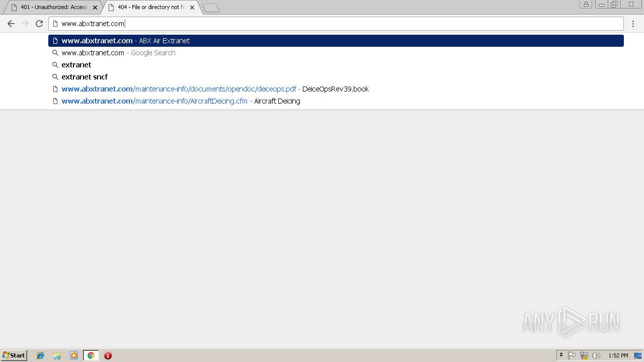Click inside the address bar field
This screenshot has height=362, width=644.
[336, 24]
